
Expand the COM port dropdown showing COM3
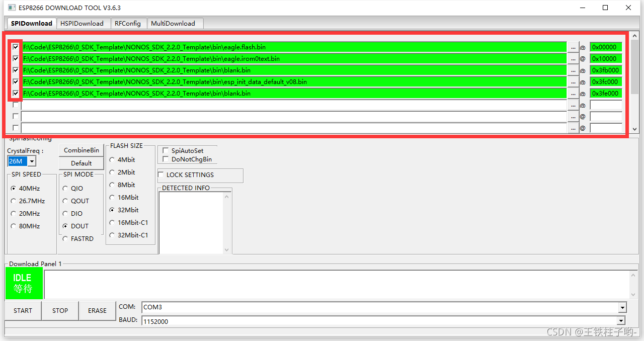(x=622, y=307)
